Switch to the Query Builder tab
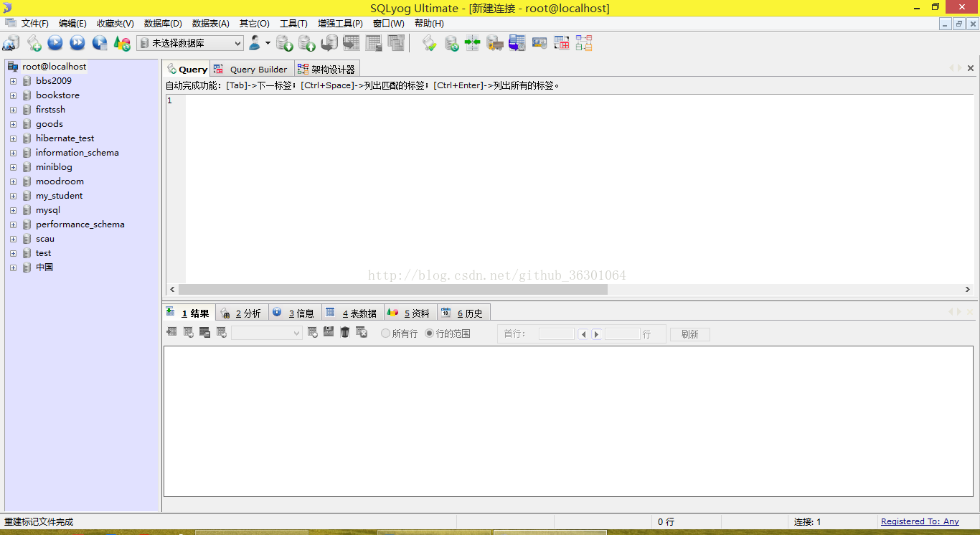The height and width of the screenshot is (535, 980). pyautogui.click(x=252, y=70)
